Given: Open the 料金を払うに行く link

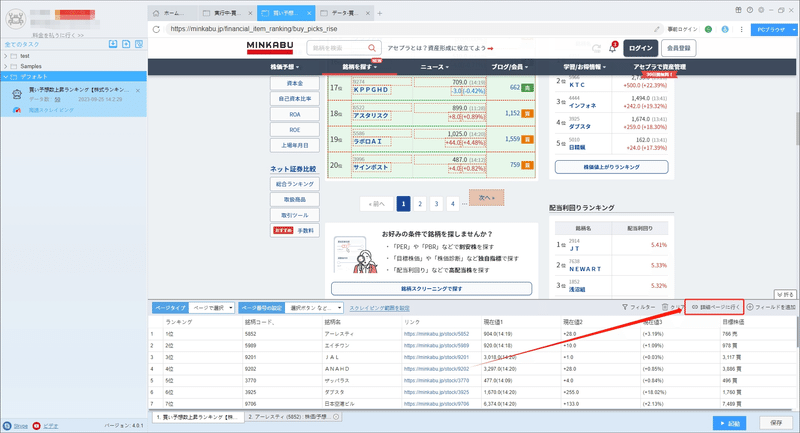Looking at the screenshot, I should tap(58, 35).
